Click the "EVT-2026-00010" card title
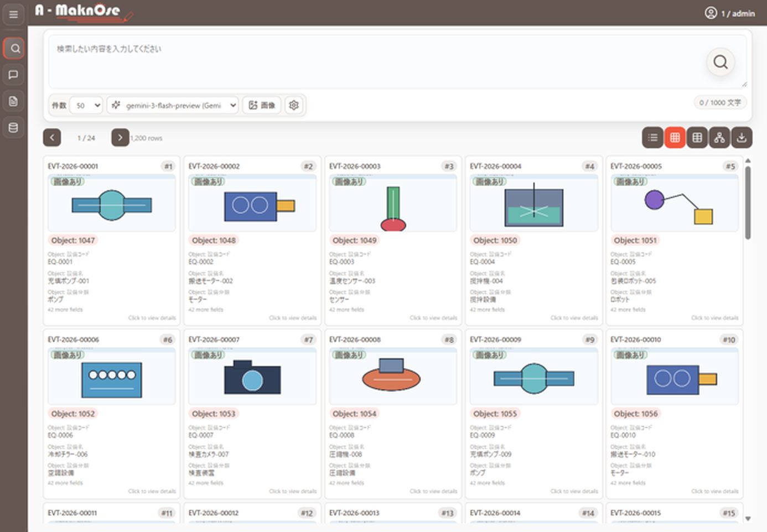 [636, 340]
